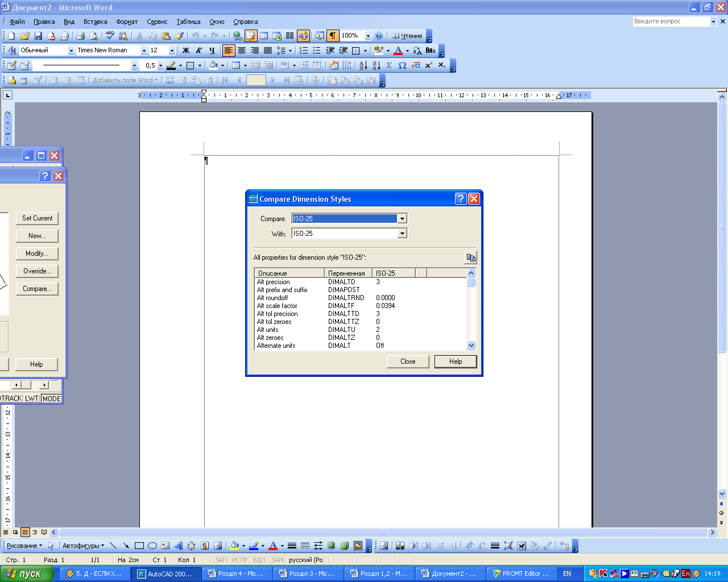Open the Обычный style dropdown arrow
The image size is (728, 582).
pyautogui.click(x=71, y=51)
